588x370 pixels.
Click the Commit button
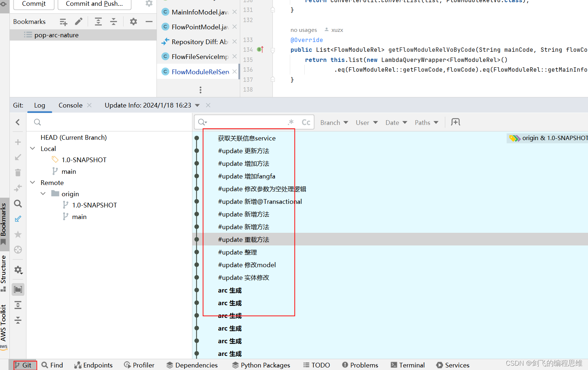[x=33, y=4]
